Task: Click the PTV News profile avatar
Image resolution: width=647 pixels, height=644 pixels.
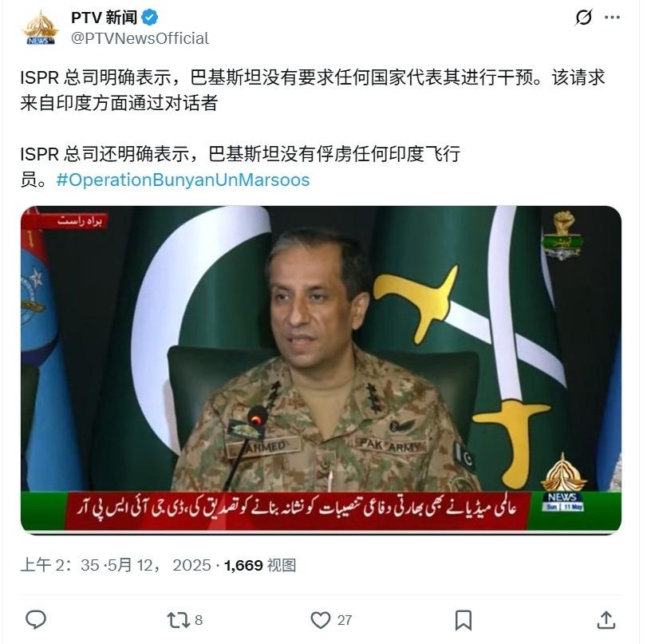Action: (x=40, y=28)
